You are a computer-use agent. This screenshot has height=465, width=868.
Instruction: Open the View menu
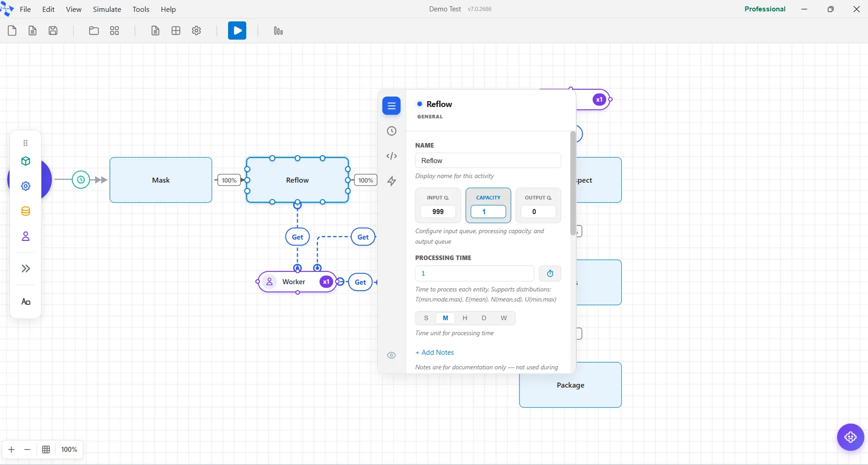74,9
